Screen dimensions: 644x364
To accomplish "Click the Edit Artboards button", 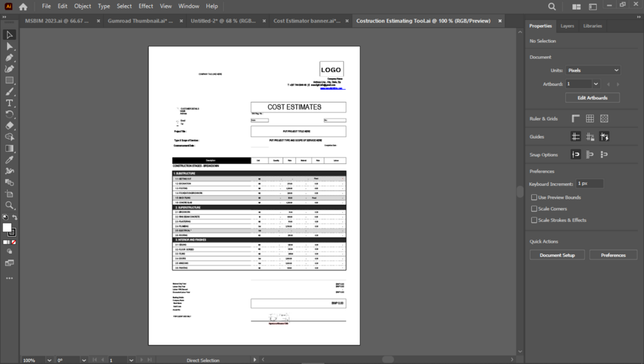I will [592, 98].
